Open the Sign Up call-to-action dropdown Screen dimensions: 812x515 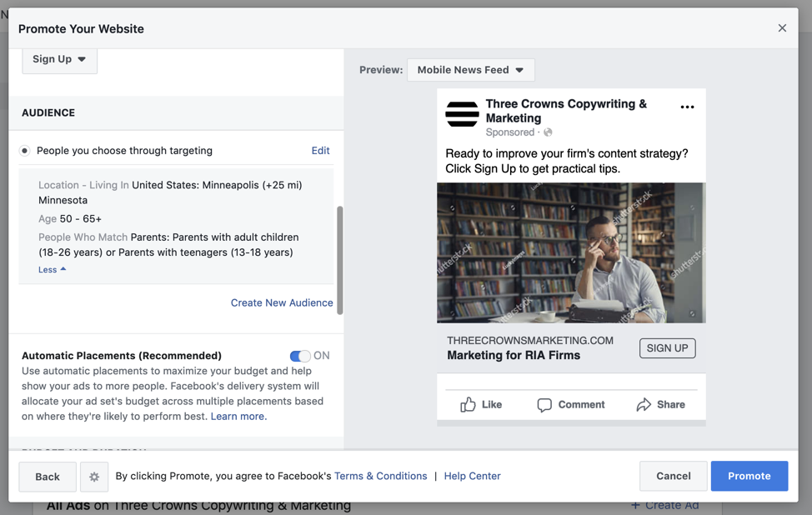tap(59, 59)
